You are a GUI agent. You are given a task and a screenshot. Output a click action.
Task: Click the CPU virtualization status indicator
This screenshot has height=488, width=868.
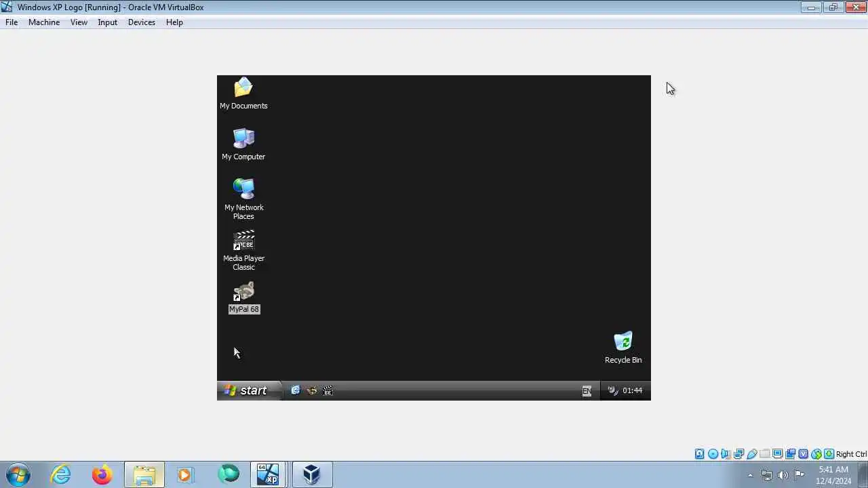[803, 454]
